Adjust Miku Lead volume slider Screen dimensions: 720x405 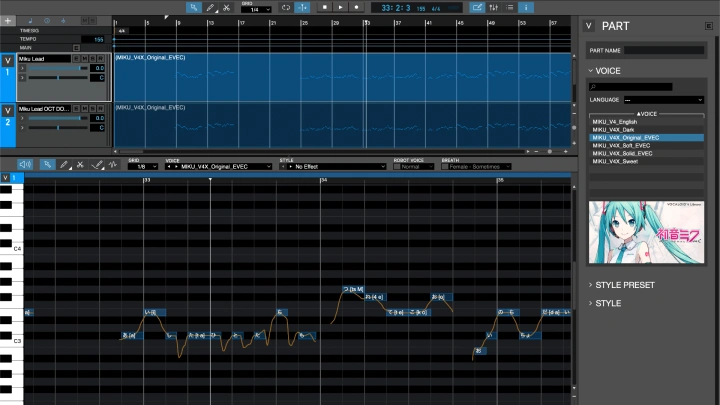[58, 68]
